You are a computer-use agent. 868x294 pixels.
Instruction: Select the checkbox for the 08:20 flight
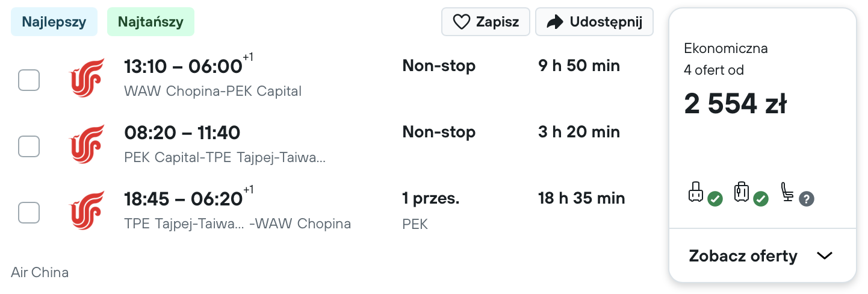click(x=29, y=146)
